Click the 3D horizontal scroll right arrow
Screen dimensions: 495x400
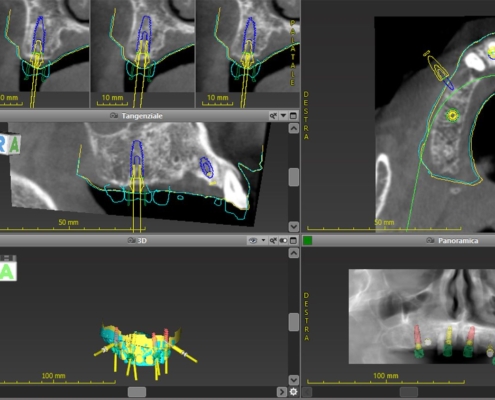[282, 392]
